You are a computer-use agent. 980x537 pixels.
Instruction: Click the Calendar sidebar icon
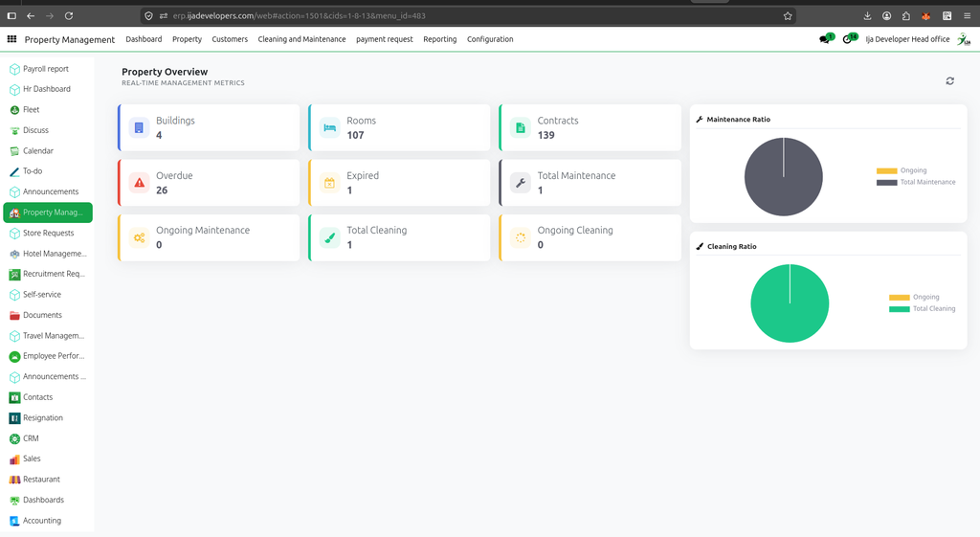click(14, 151)
